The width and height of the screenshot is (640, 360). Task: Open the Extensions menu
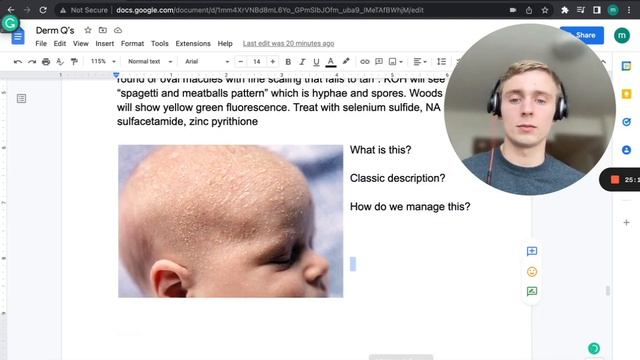pos(193,43)
